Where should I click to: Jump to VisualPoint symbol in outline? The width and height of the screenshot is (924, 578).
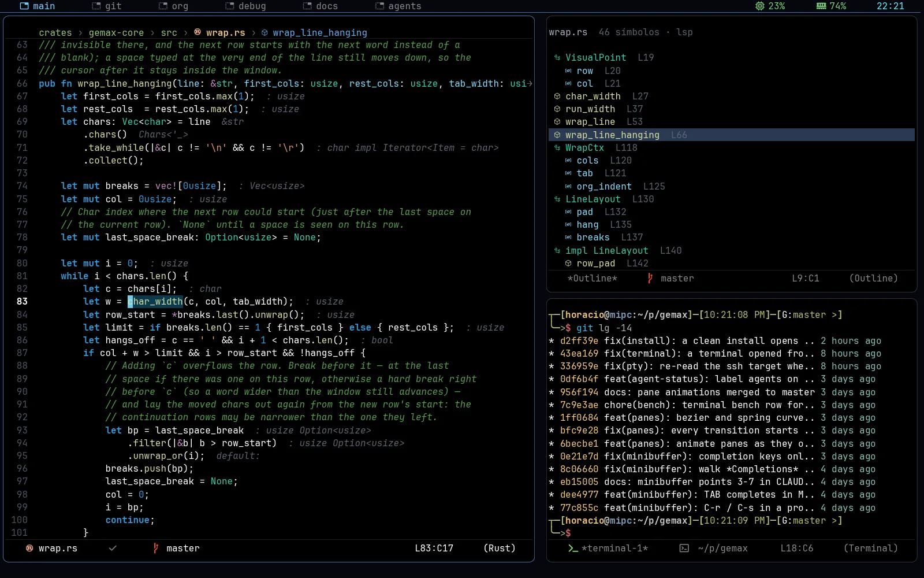595,58
